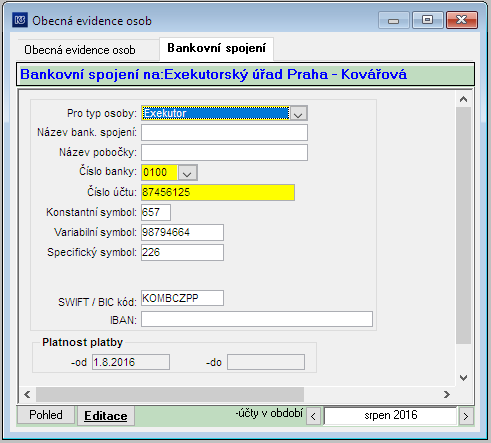Focus the empty IBAN field
Viewport: 491px width, 443px height.
pyautogui.click(x=257, y=319)
